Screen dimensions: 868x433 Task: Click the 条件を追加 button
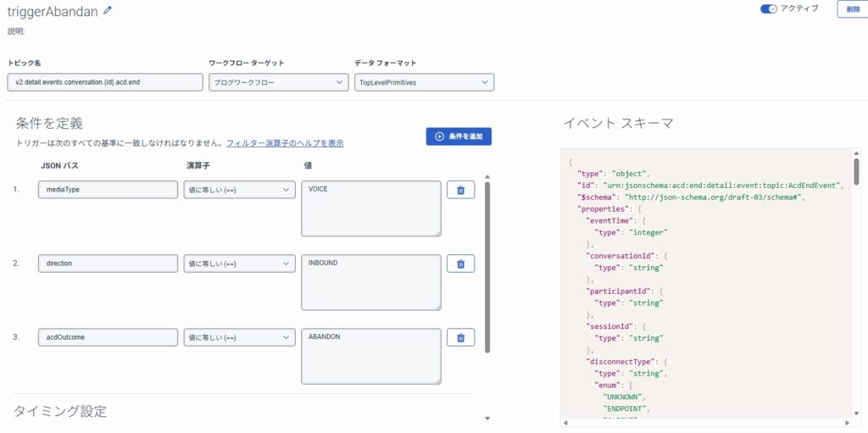pyautogui.click(x=459, y=136)
